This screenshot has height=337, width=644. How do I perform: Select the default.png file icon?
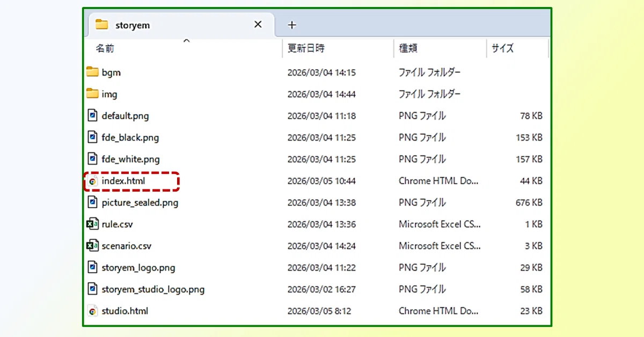(92, 115)
